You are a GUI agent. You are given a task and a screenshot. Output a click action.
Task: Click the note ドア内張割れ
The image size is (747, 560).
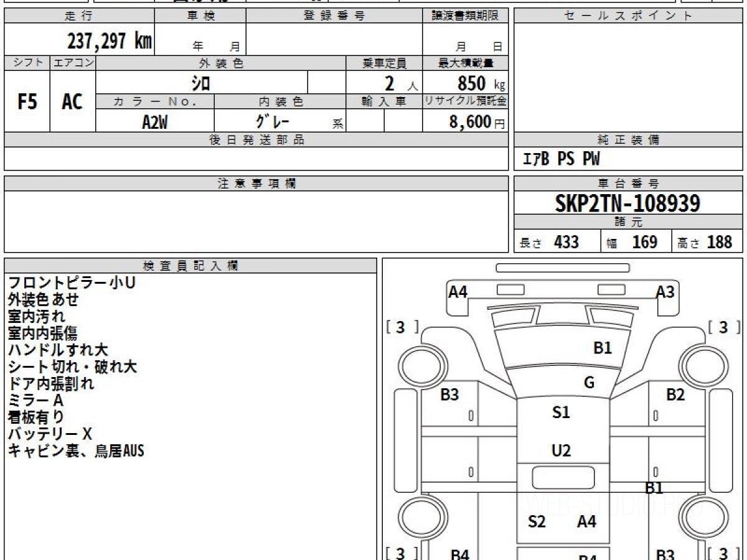(x=50, y=383)
